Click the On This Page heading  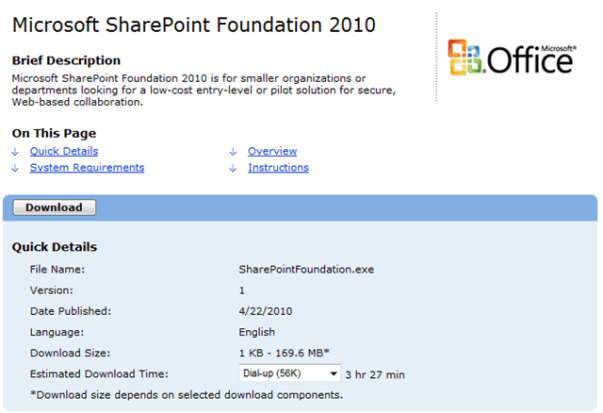coord(54,133)
